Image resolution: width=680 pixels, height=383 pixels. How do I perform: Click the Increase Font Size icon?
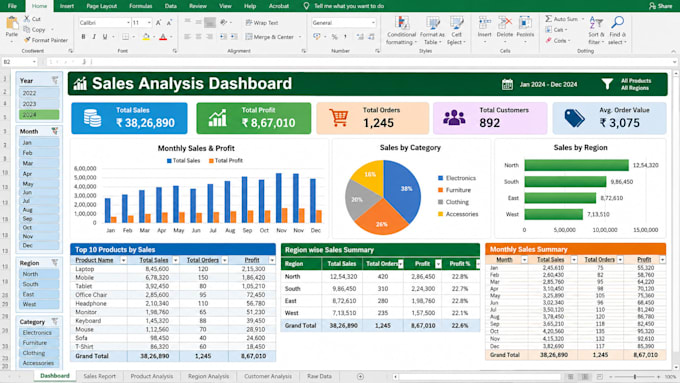(158, 23)
